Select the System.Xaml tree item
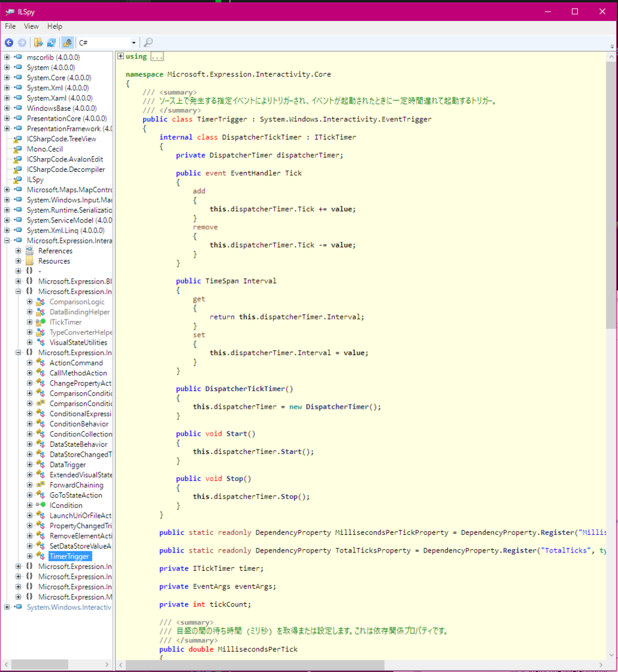618x672 pixels. 59,98
